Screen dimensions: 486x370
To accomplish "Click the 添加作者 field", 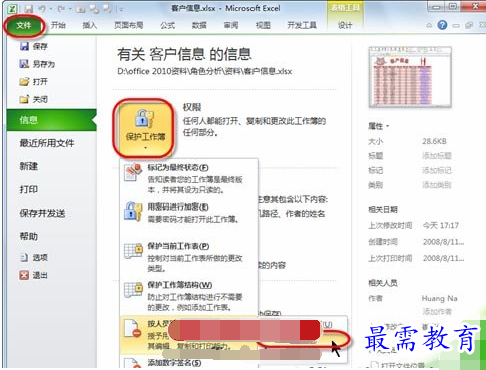I will pos(437,312).
